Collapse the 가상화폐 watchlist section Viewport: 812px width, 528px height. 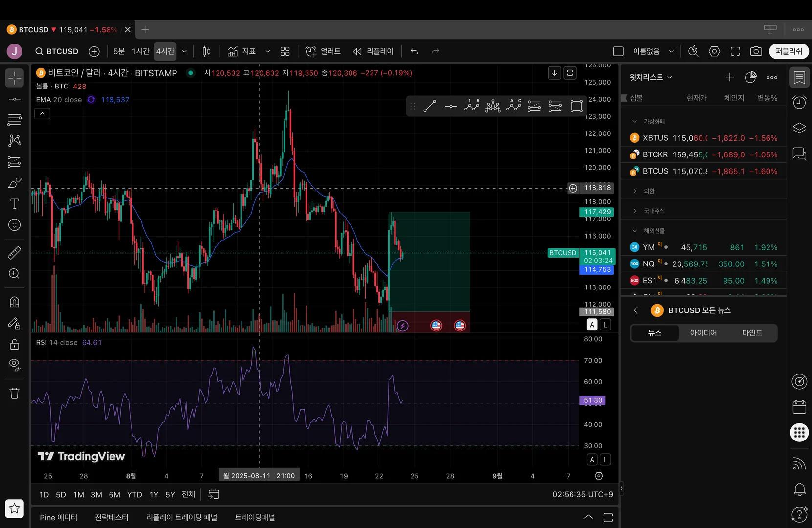click(635, 121)
